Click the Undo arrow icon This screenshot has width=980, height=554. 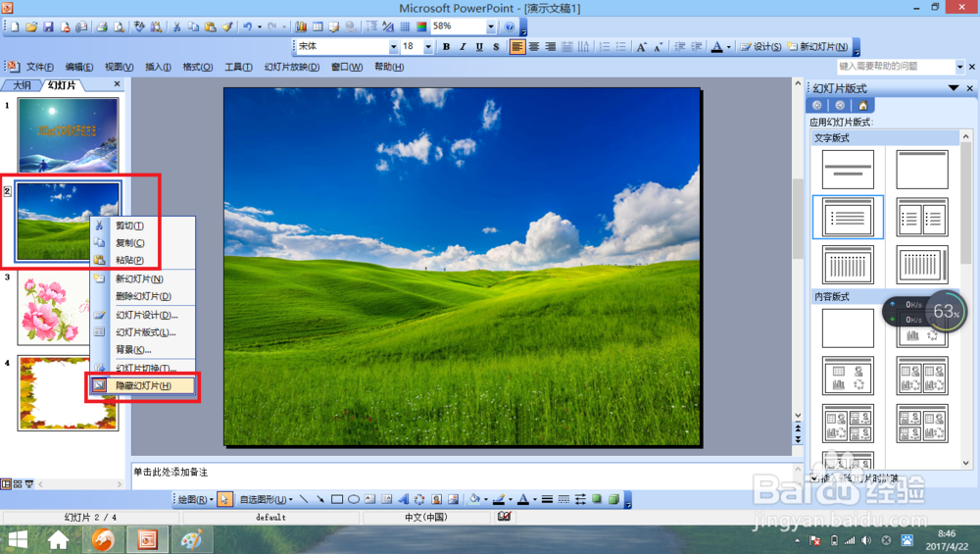point(248,26)
